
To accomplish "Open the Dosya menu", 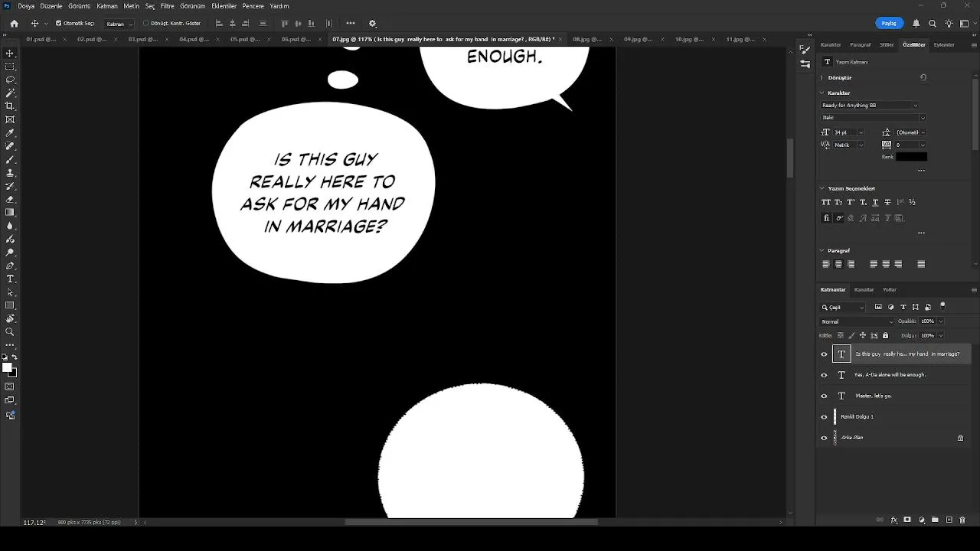I will (26, 6).
